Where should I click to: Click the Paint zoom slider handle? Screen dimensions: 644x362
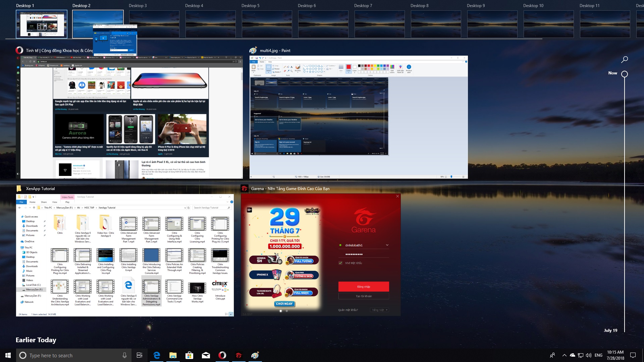pyautogui.click(x=451, y=177)
